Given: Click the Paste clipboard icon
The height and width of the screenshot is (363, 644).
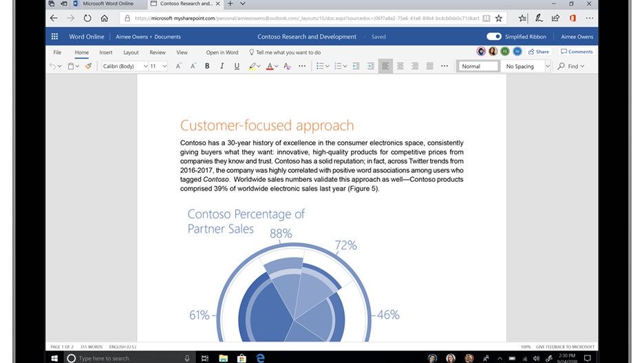Looking at the screenshot, I should [x=71, y=66].
